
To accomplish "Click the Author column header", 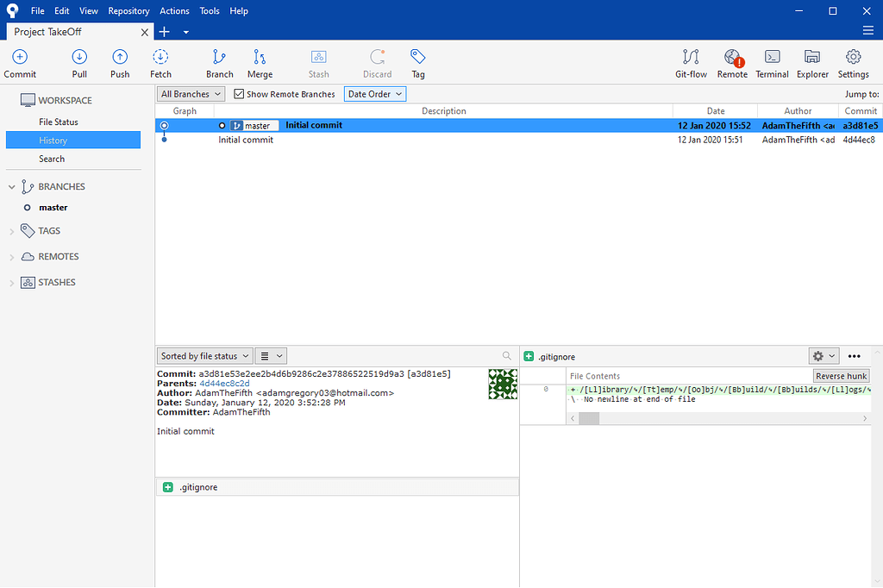I will coord(798,111).
